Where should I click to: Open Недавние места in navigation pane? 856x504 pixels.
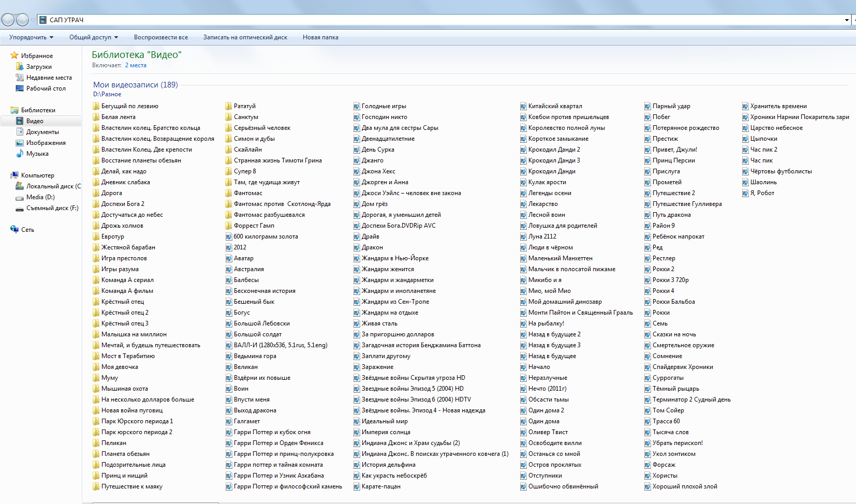[x=49, y=78]
